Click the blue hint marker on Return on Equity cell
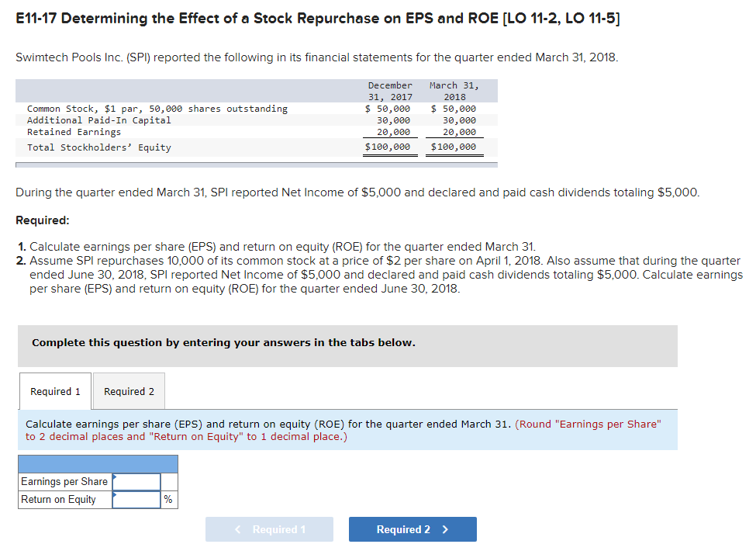The height and width of the screenshot is (551, 756). pos(115,494)
